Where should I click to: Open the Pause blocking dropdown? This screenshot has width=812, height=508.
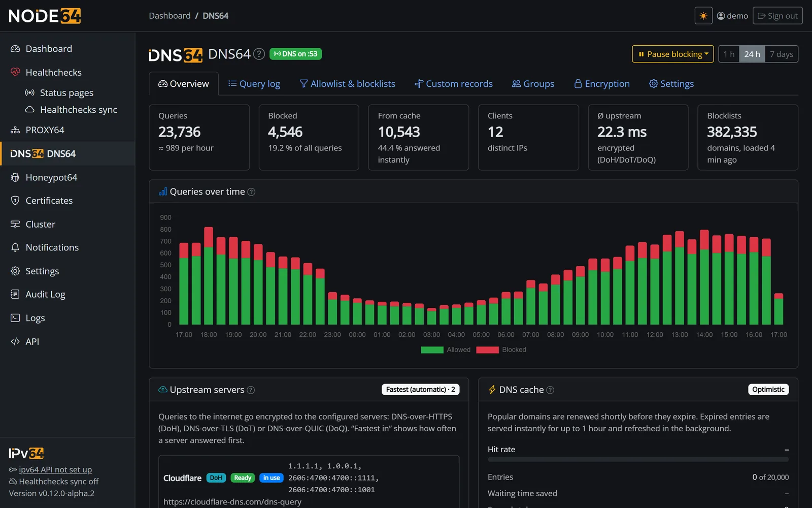coord(673,54)
